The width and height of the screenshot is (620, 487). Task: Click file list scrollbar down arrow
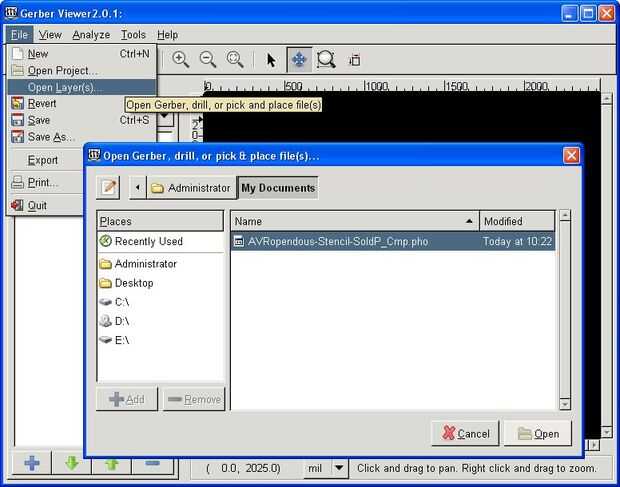pos(565,404)
